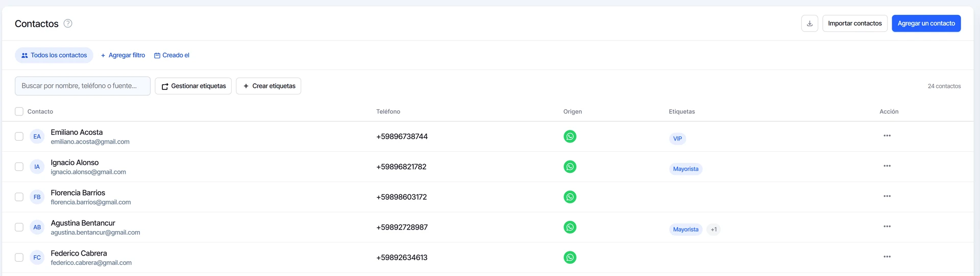This screenshot has width=980, height=276.
Task: Select Agustina Bentancur row checkbox
Action: click(19, 227)
